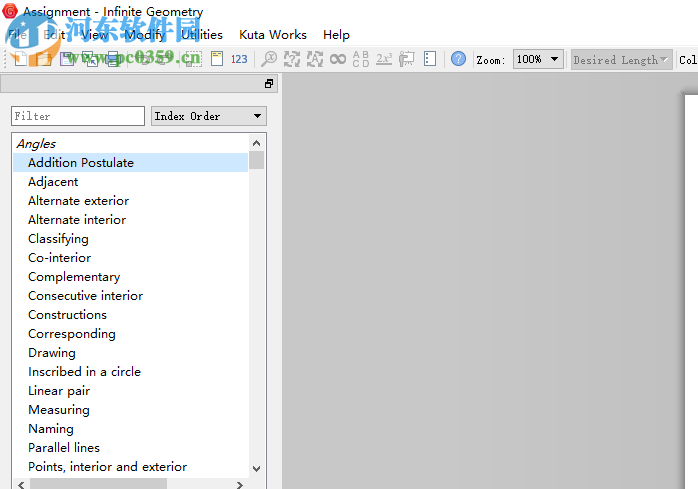Image resolution: width=698 pixels, height=489 pixels.
Task: Click the 123 numbering icon
Action: [239, 59]
